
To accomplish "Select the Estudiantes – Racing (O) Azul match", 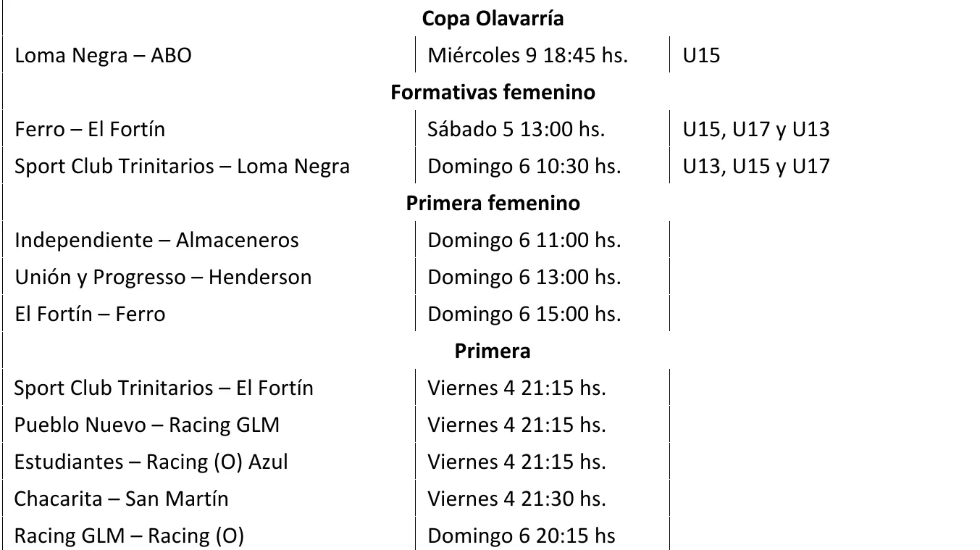I will point(151,462).
